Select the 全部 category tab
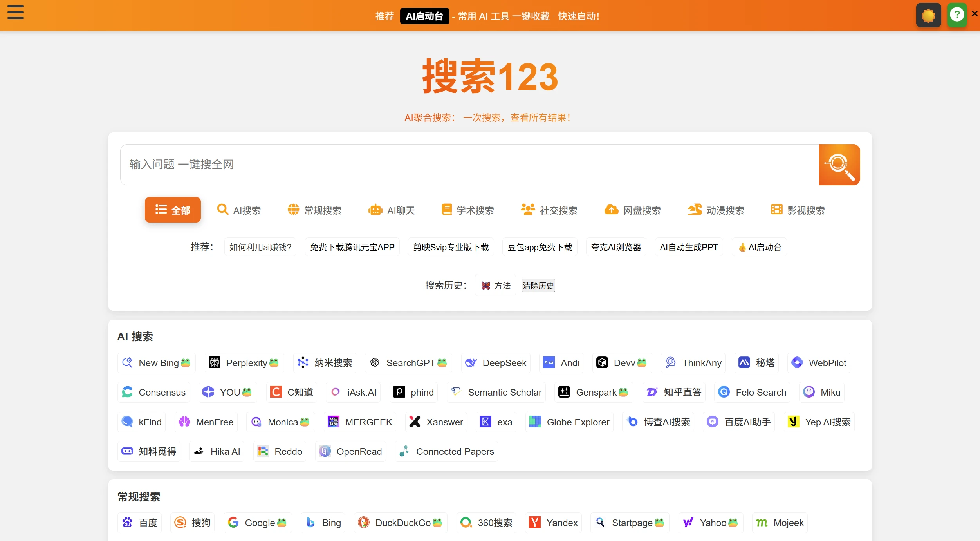 coord(173,210)
